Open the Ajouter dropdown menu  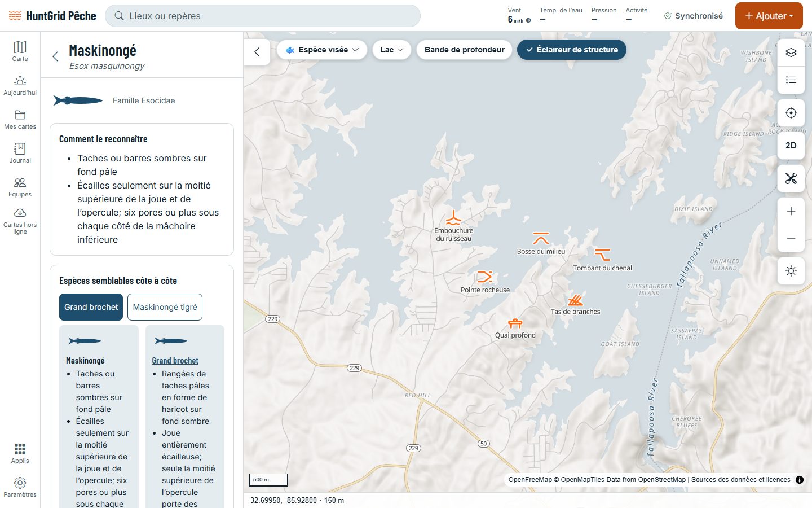click(769, 16)
